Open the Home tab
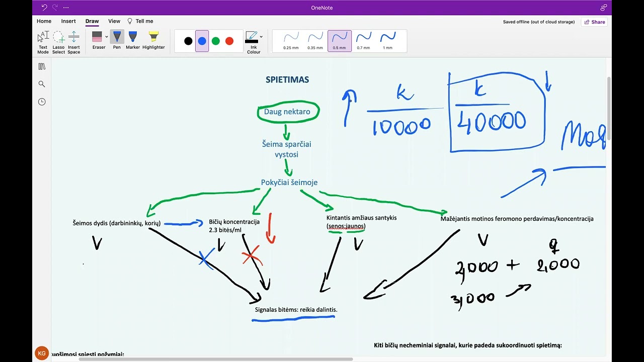The height and width of the screenshot is (362, 644). click(x=44, y=21)
